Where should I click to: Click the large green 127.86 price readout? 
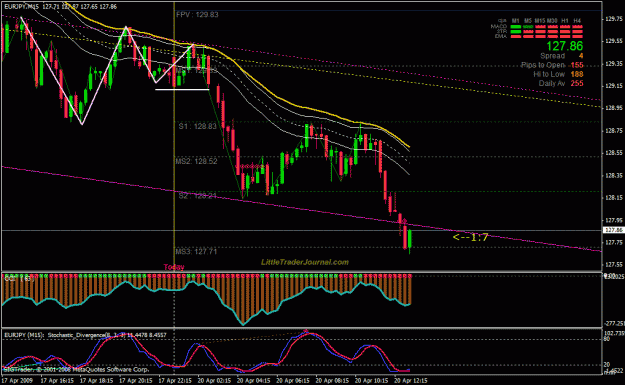tap(564, 46)
